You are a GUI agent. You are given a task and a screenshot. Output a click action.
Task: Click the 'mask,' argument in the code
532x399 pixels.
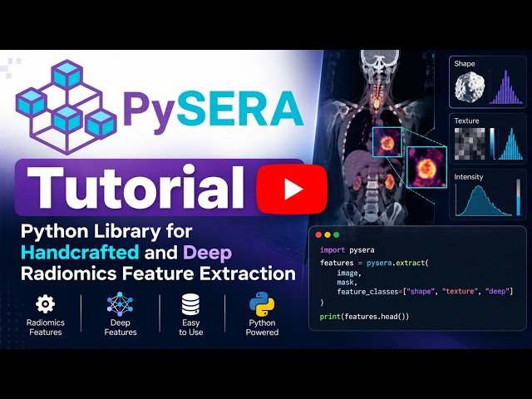(347, 283)
